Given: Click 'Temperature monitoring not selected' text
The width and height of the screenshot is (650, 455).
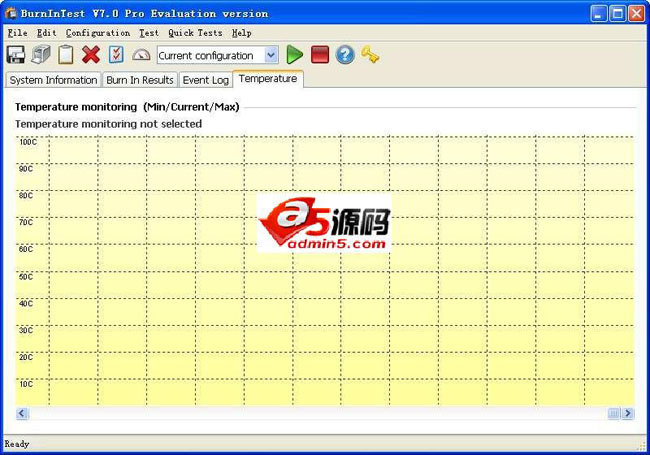Looking at the screenshot, I should [x=109, y=124].
